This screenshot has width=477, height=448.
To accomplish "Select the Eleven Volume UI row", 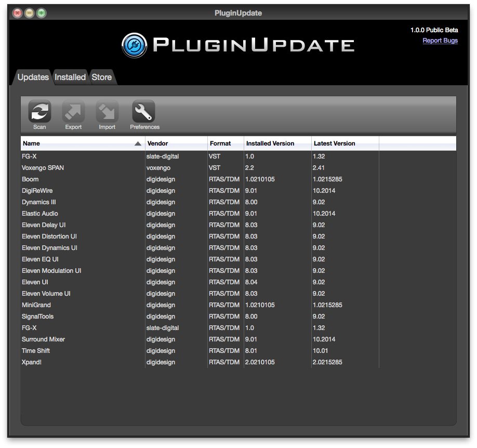I will point(239,294).
